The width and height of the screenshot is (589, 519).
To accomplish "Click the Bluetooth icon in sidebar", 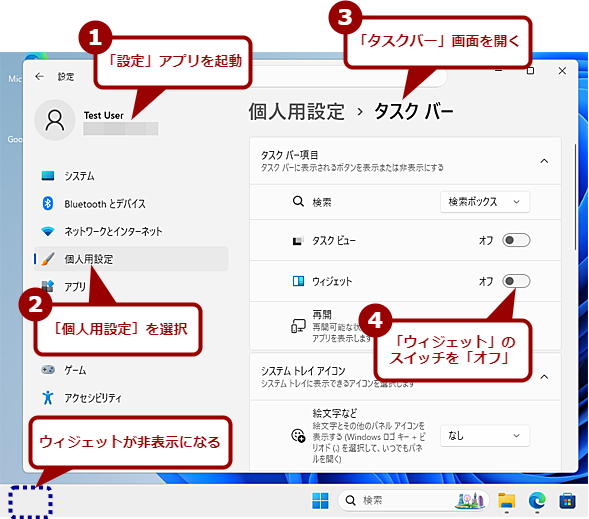I will pos(48,204).
